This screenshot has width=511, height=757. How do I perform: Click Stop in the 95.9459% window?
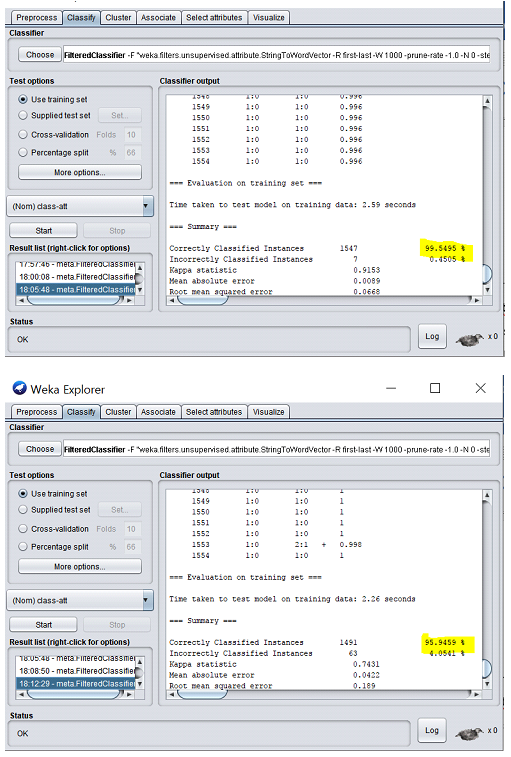117,625
